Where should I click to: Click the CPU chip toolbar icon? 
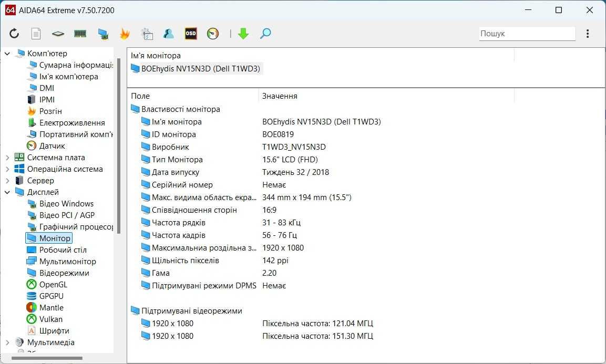pyautogui.click(x=58, y=34)
